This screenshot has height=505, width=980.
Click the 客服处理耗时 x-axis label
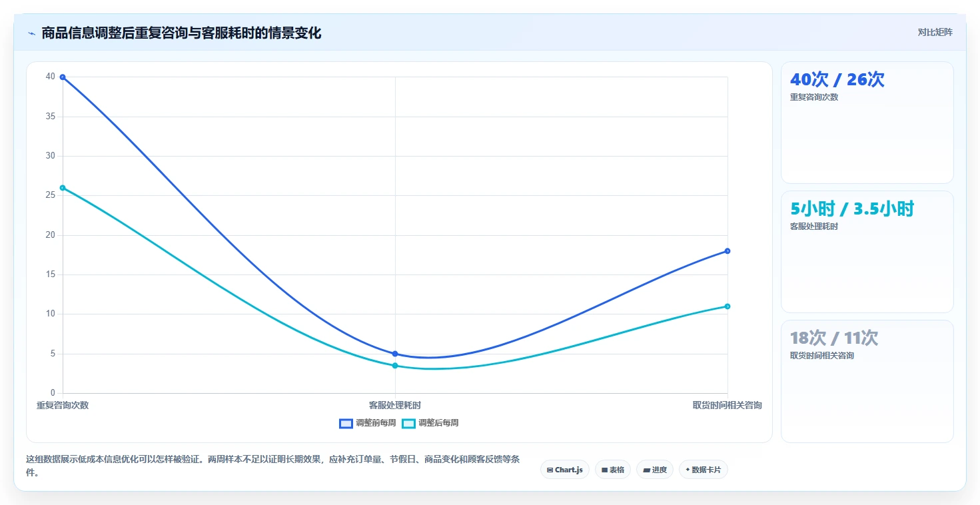(395, 405)
